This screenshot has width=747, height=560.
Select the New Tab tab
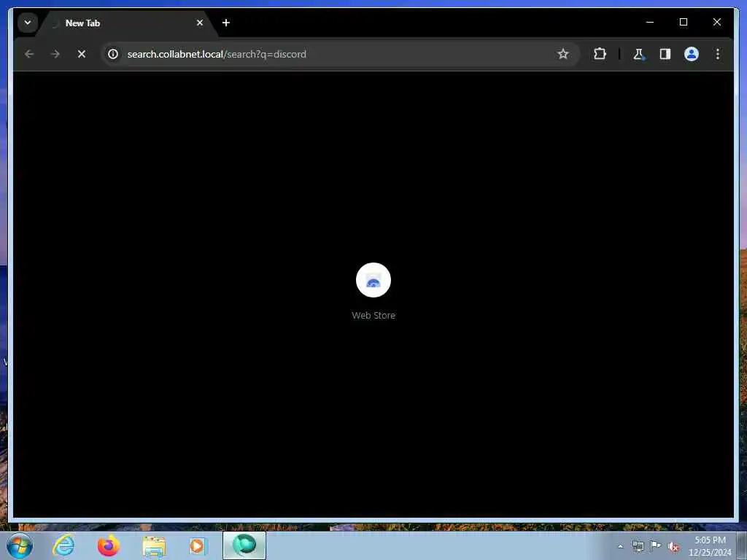coord(127,23)
